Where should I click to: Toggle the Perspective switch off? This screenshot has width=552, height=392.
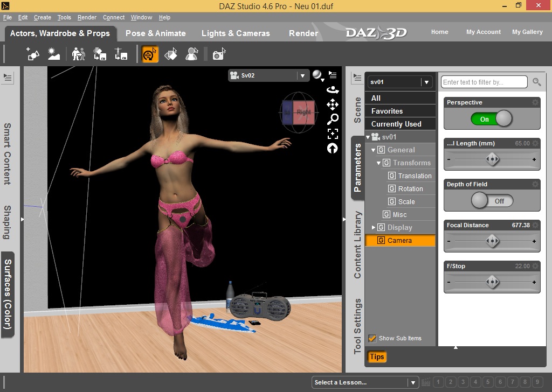coord(491,119)
